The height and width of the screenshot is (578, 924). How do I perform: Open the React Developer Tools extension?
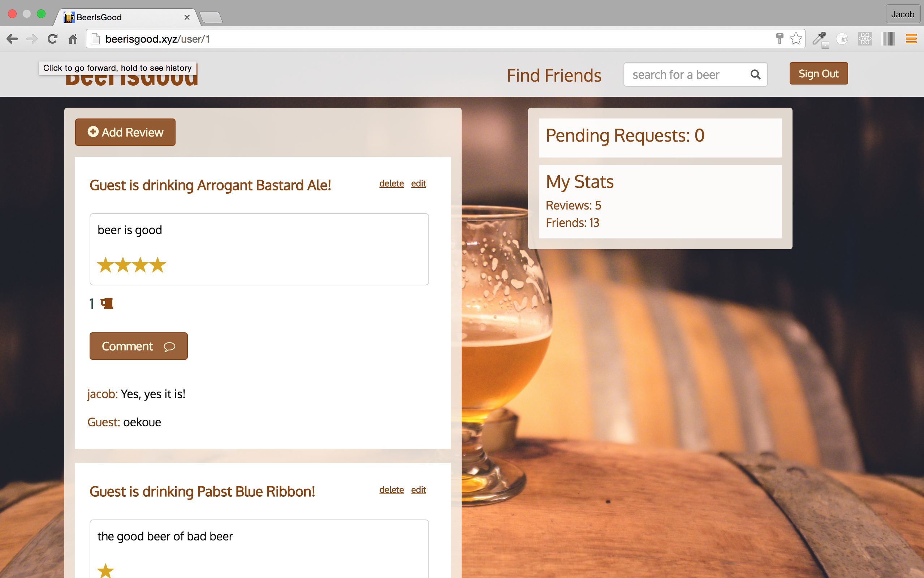click(865, 38)
